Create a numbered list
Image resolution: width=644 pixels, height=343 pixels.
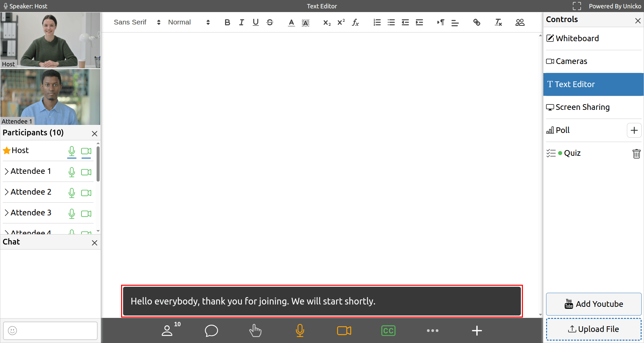[x=377, y=22]
